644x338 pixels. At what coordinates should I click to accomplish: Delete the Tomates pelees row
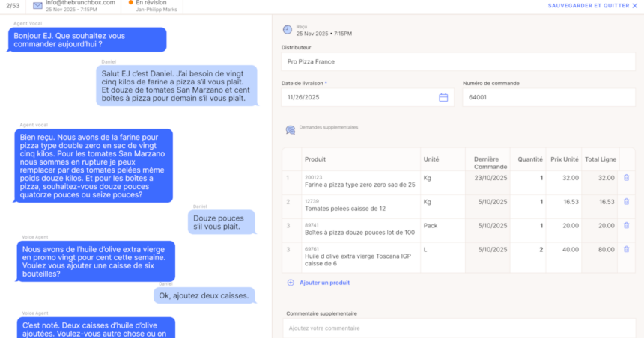pyautogui.click(x=626, y=201)
